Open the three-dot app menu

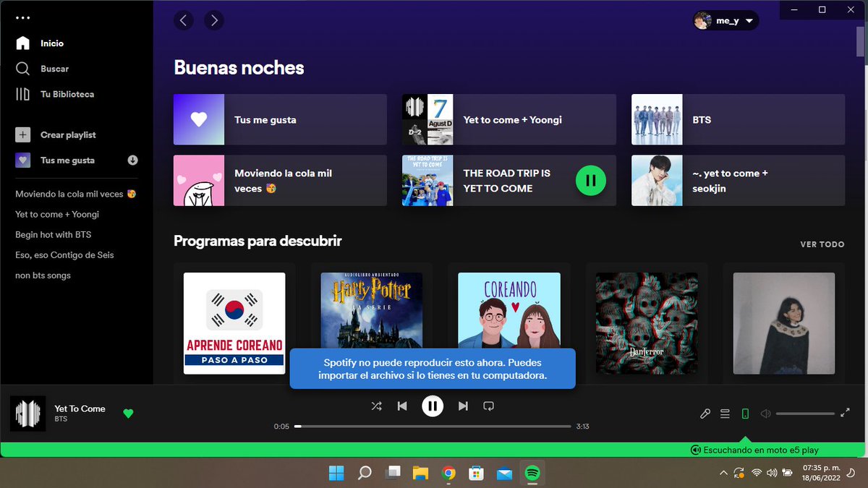23,18
